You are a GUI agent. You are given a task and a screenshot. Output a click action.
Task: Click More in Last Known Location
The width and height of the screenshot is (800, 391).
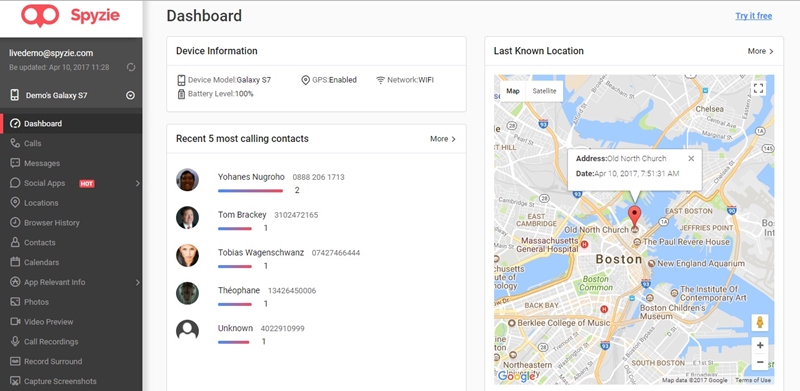tap(760, 51)
